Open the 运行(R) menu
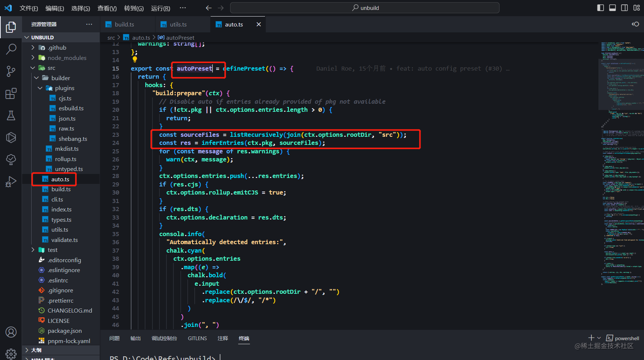 pos(161,8)
